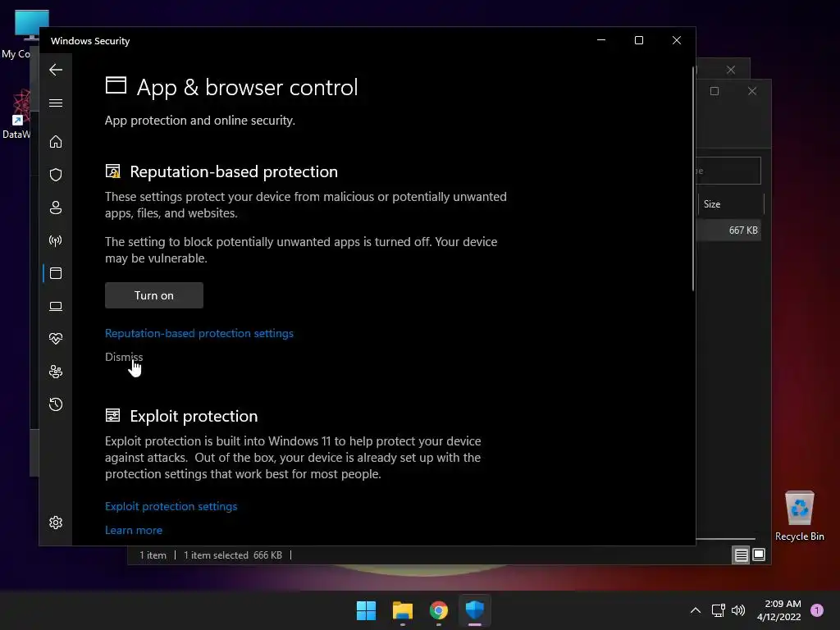
Task: Open Virus & threat protection shield icon
Action: 56,175
